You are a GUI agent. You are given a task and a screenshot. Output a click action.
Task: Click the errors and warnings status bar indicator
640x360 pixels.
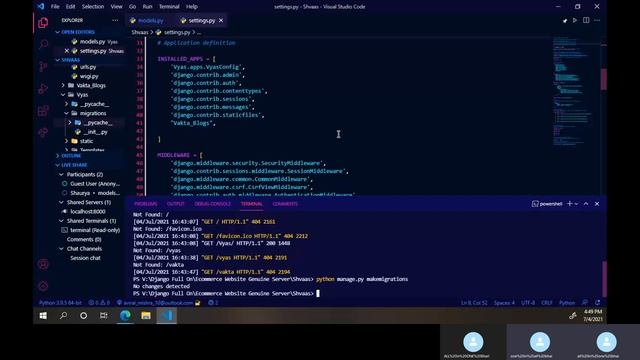pos(99,302)
